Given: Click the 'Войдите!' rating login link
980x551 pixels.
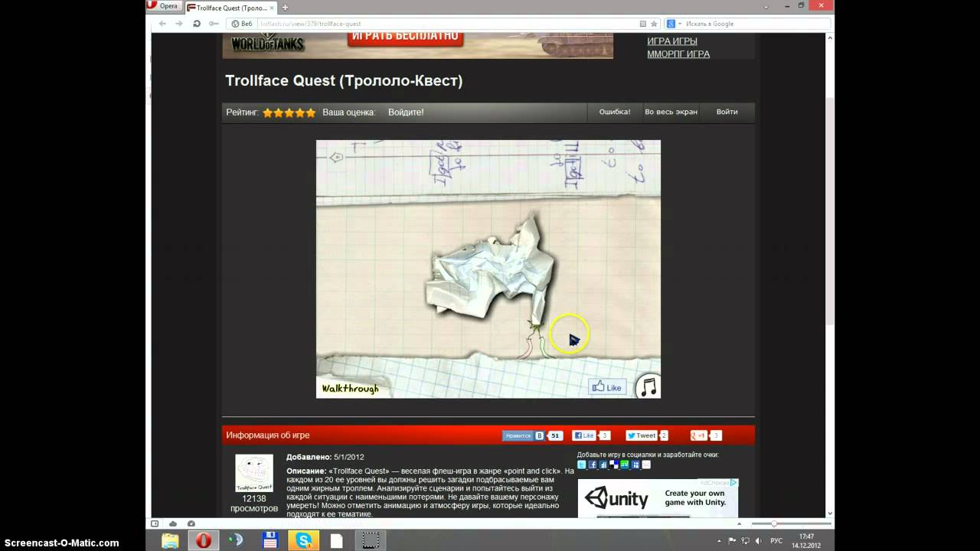Looking at the screenshot, I should [x=406, y=112].
